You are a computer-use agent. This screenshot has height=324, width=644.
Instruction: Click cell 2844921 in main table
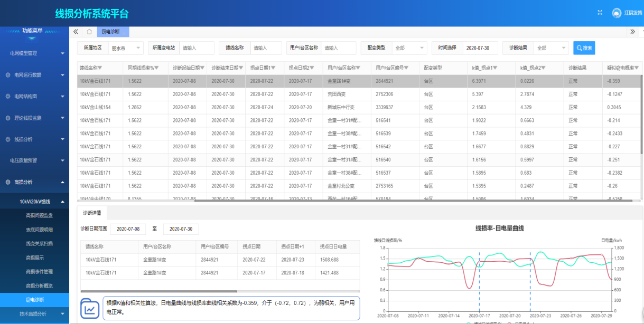pyautogui.click(x=384, y=81)
